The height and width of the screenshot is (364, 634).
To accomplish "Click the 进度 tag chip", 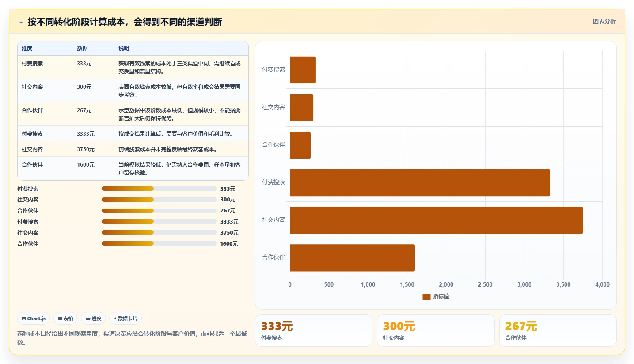I will coord(93,318).
